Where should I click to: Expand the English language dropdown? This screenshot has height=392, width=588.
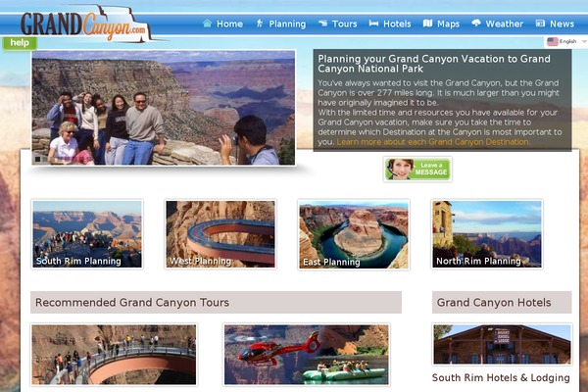566,41
